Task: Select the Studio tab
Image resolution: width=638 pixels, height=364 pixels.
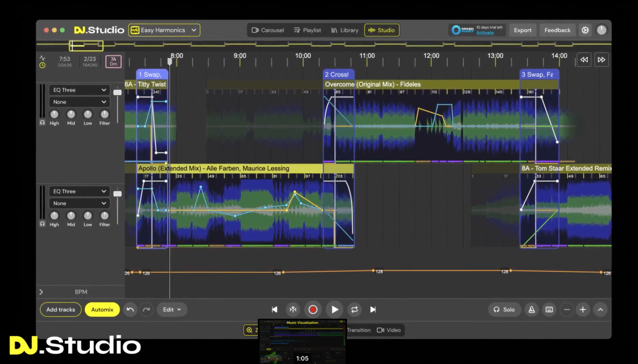Action: click(x=382, y=30)
